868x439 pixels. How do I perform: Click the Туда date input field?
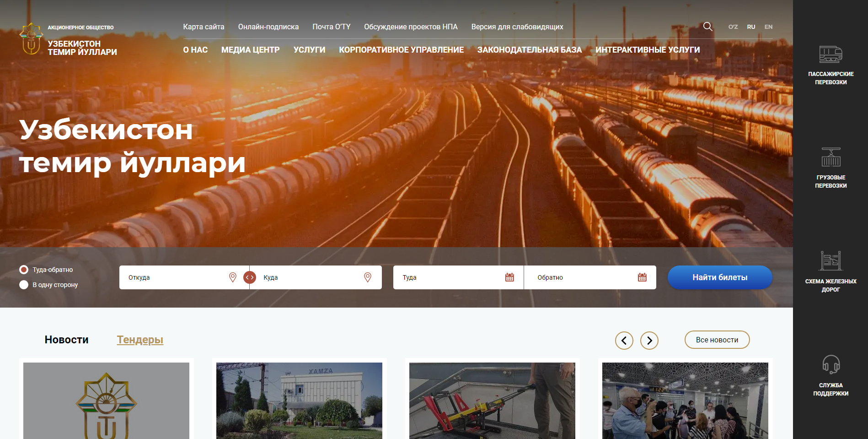[458, 277]
